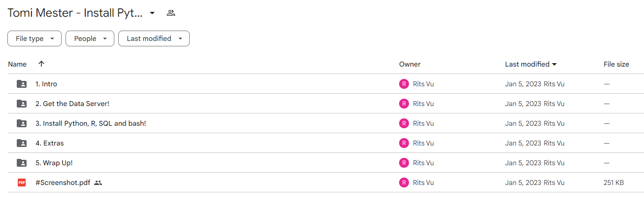Viewport: 644px width, 221px height.
Task: Click the Owner column header
Action: [x=410, y=64]
